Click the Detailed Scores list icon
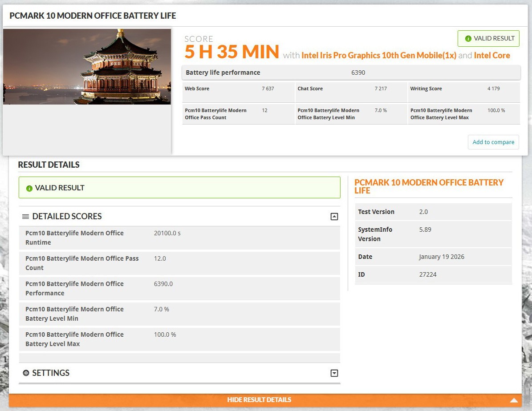This screenshot has height=411, width=532. (25, 216)
